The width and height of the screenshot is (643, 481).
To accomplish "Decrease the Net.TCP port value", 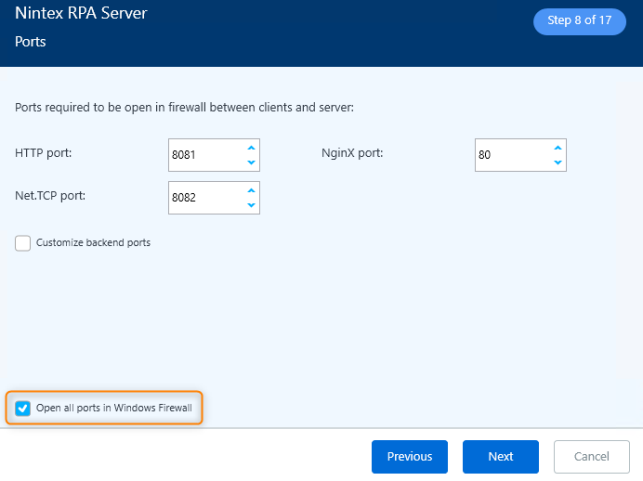I will point(251,206).
